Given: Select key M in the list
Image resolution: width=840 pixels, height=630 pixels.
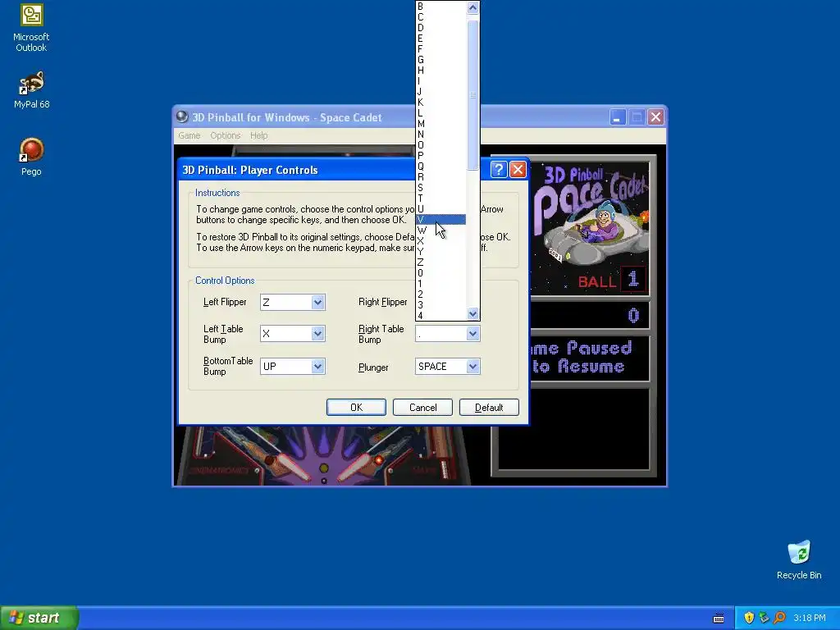Looking at the screenshot, I should coord(441,124).
